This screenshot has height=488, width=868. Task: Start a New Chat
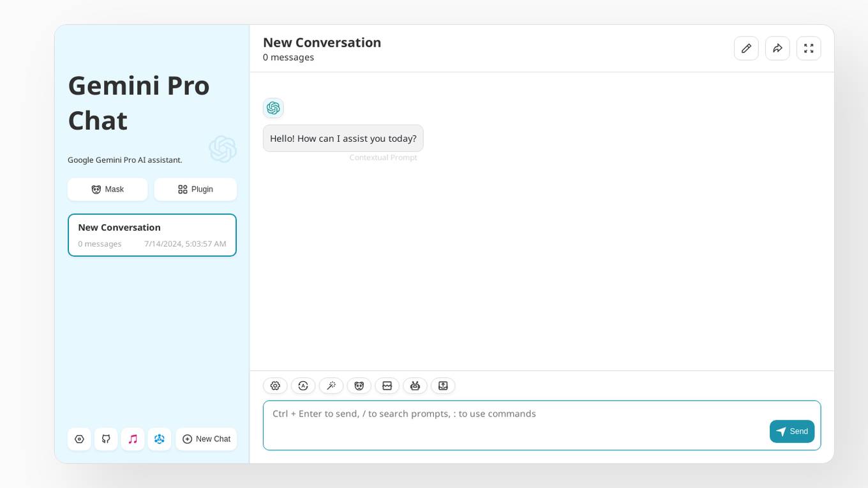coord(206,439)
